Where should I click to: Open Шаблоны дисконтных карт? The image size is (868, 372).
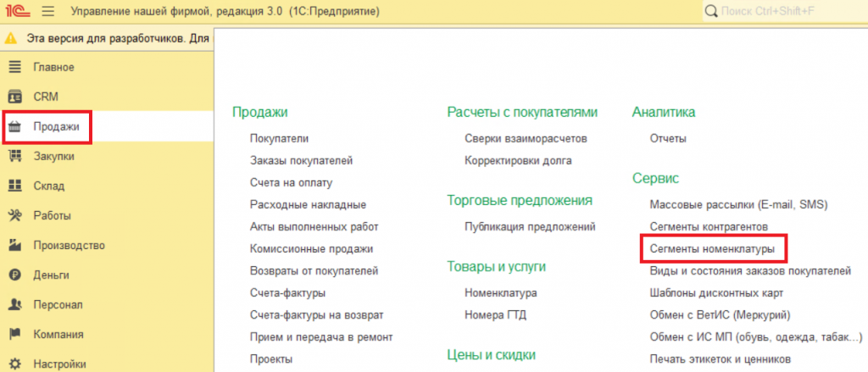pos(716,293)
